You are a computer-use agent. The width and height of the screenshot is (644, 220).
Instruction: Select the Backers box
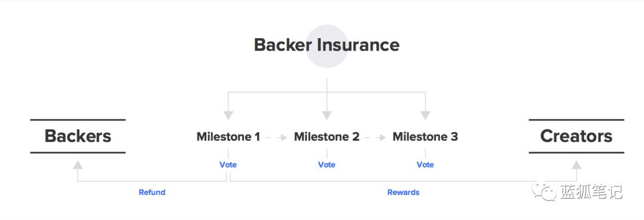tap(78, 137)
